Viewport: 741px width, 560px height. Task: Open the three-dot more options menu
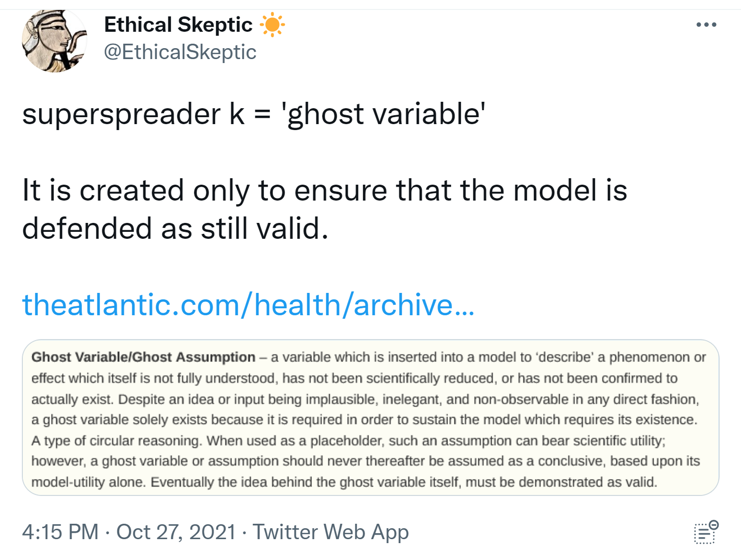(x=706, y=24)
